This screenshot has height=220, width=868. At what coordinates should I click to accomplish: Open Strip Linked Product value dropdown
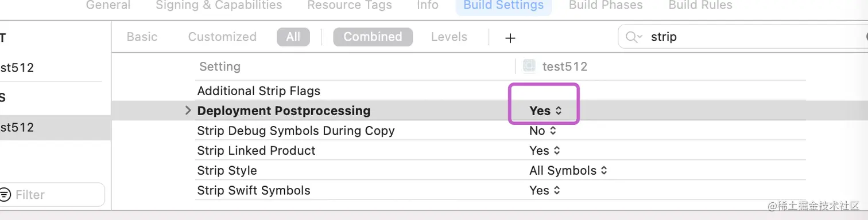pos(544,151)
